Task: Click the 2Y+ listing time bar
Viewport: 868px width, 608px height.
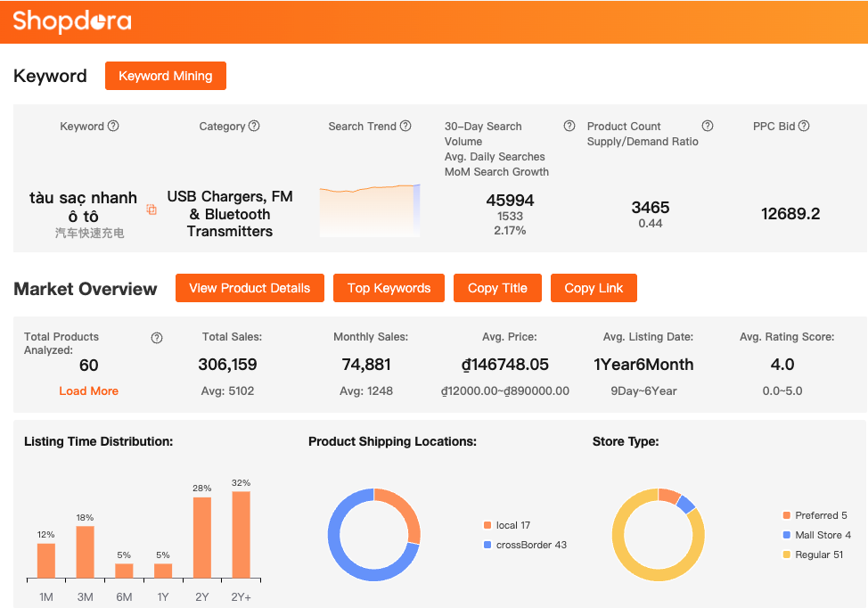Action: tap(241, 534)
